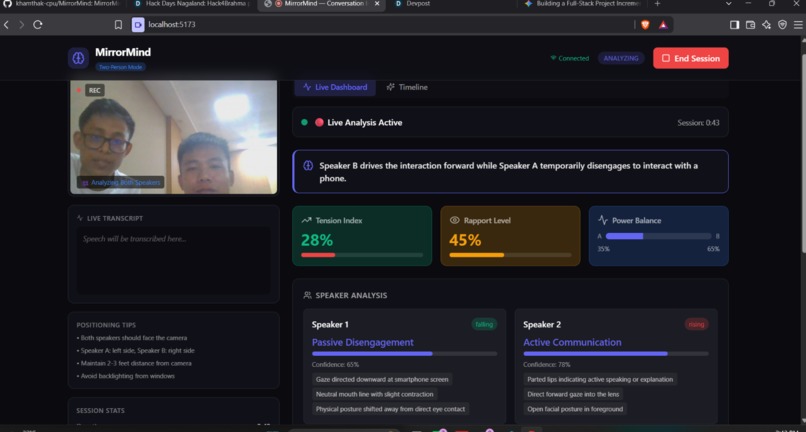Click the people icon beside Speaker Analysis
The image size is (806, 432).
point(307,295)
